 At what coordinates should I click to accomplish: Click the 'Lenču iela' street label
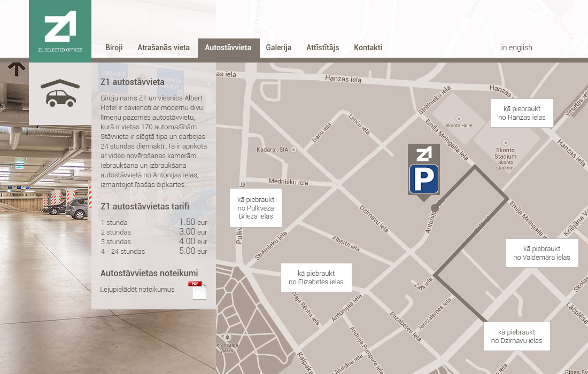(359, 124)
